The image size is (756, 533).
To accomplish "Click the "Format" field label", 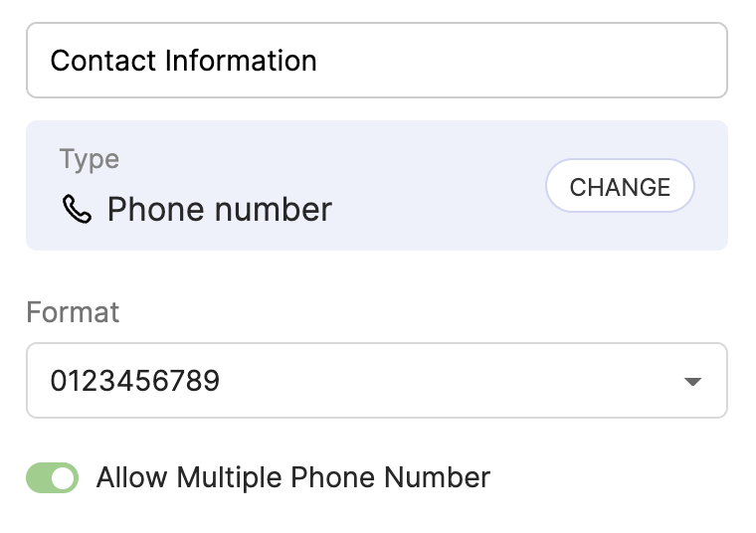I will click(x=73, y=312).
